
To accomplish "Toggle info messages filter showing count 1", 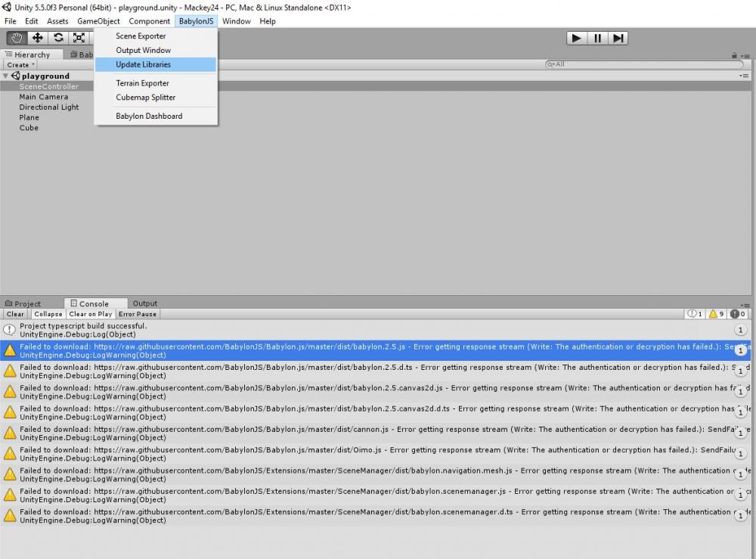I will (695, 314).
